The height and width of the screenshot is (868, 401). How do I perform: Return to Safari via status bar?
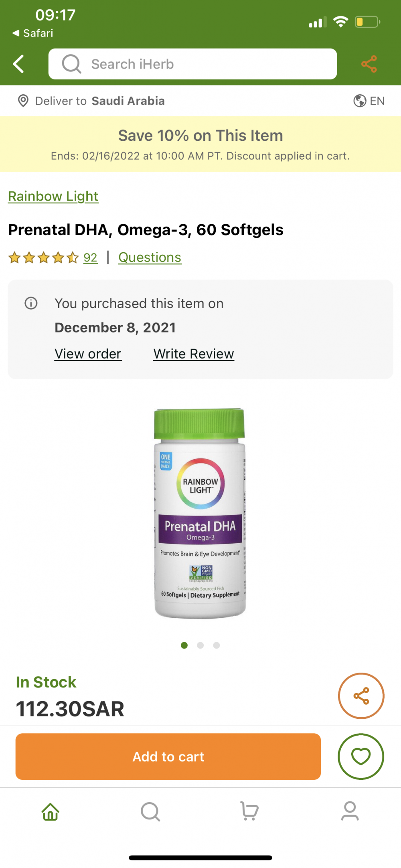coord(33,33)
